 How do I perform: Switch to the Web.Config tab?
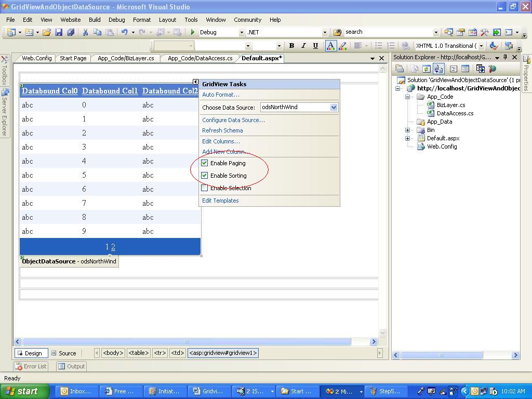37,58
